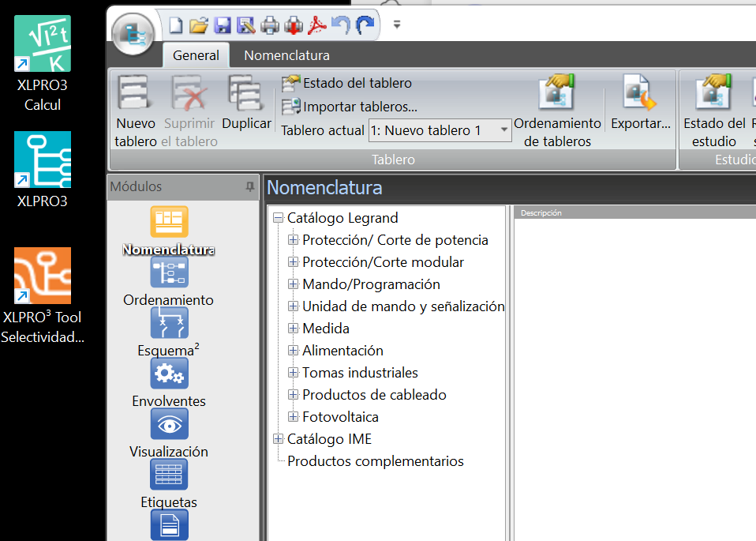The width and height of the screenshot is (756, 541).
Task: Select the Medida tree label
Action: 325,329
